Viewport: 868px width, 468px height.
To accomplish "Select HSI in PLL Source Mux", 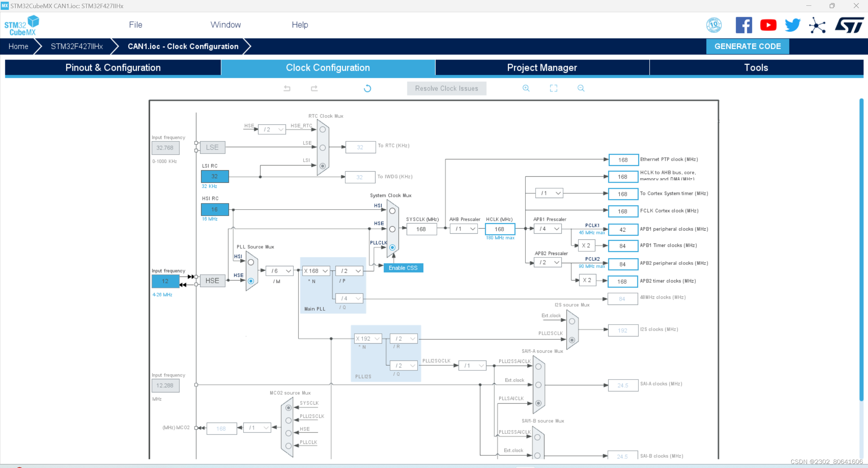I will pos(251,262).
